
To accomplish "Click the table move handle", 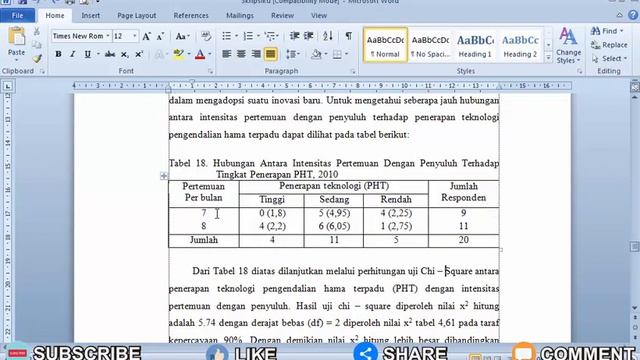I will click(x=164, y=176).
